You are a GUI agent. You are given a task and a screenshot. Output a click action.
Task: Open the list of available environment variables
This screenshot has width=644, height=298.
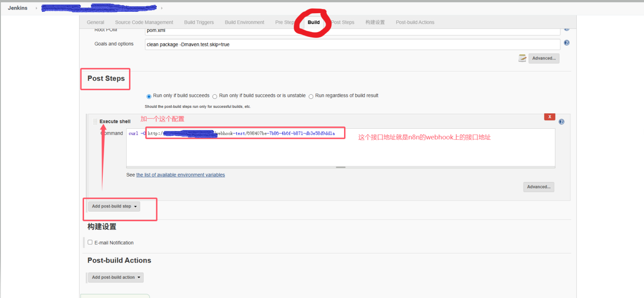180,175
